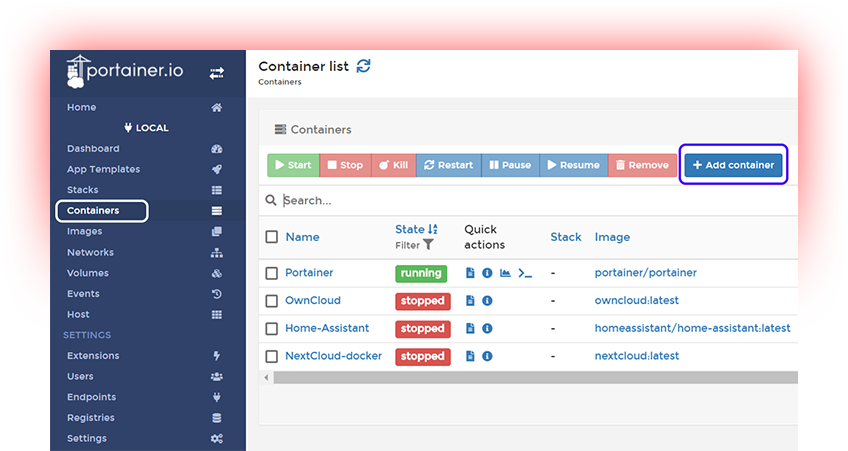
Task: Open the OwnCloud container link
Action: [313, 300]
